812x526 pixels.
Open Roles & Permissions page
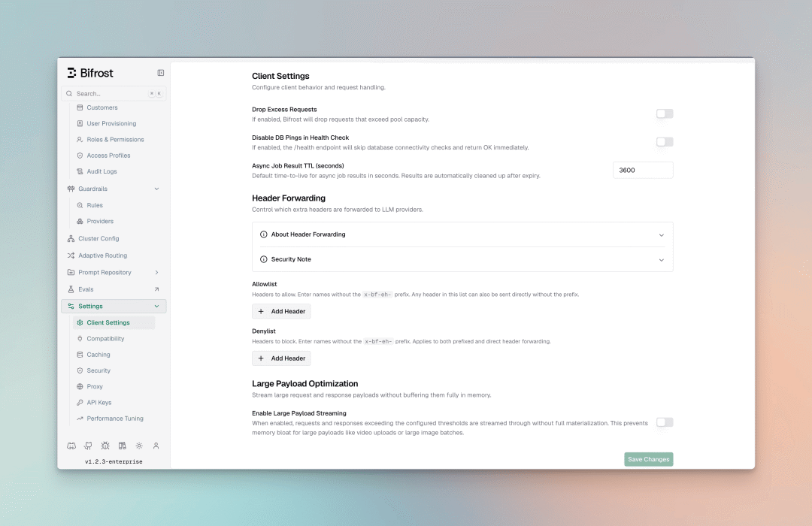114,140
